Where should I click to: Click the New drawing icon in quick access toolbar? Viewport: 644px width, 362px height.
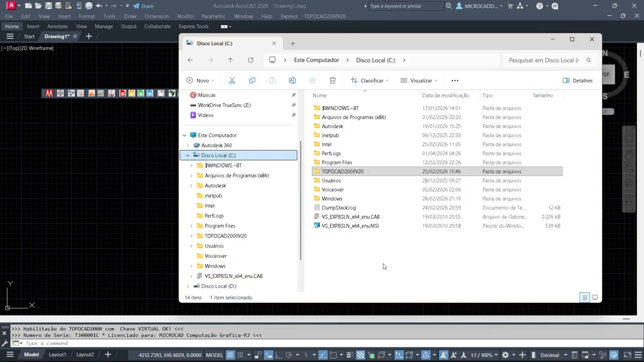point(29,6)
